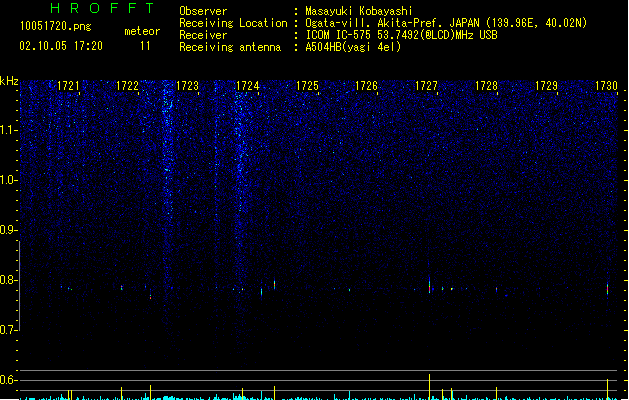Image resolution: width=629 pixels, height=400 pixels.
Task: Click the 1724 time axis marker
Action: click(248, 86)
